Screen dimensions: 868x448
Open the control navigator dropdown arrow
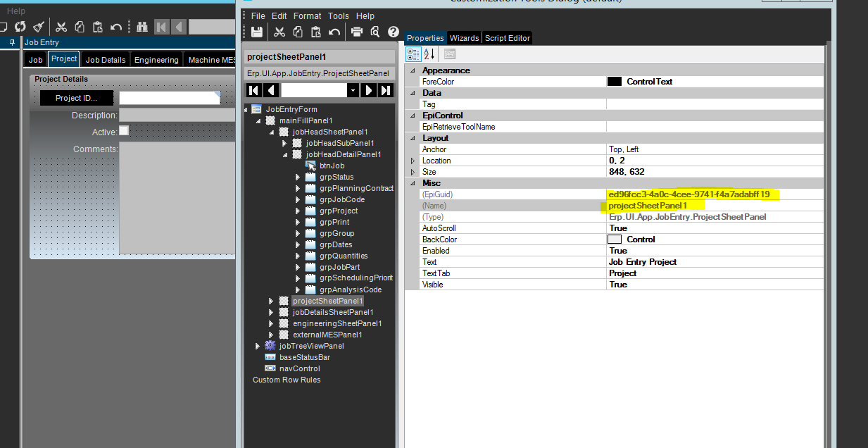[x=353, y=90]
